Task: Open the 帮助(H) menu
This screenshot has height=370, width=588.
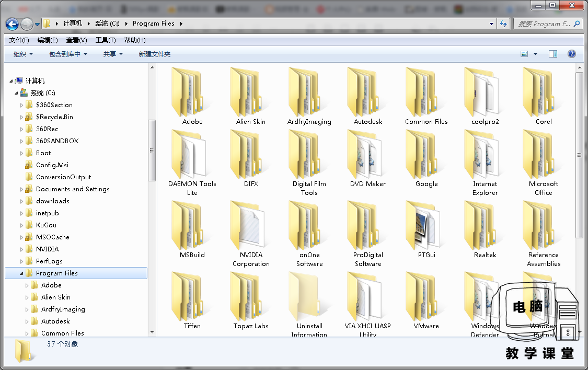Action: [x=135, y=40]
